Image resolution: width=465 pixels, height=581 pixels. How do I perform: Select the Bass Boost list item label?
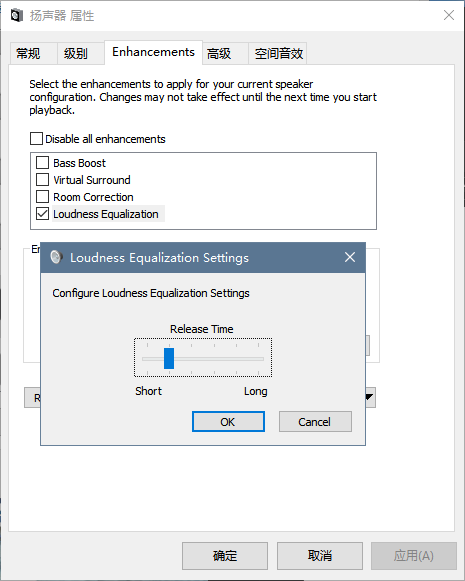(79, 163)
